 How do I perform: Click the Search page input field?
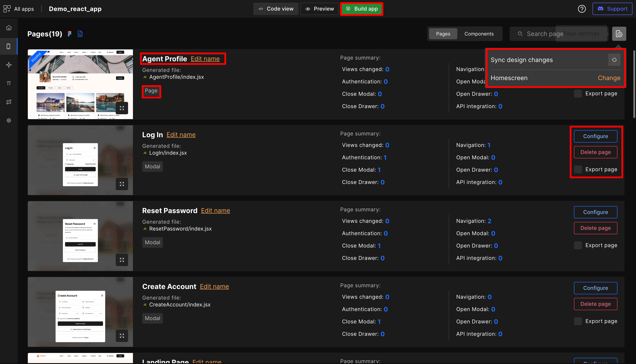(538, 34)
